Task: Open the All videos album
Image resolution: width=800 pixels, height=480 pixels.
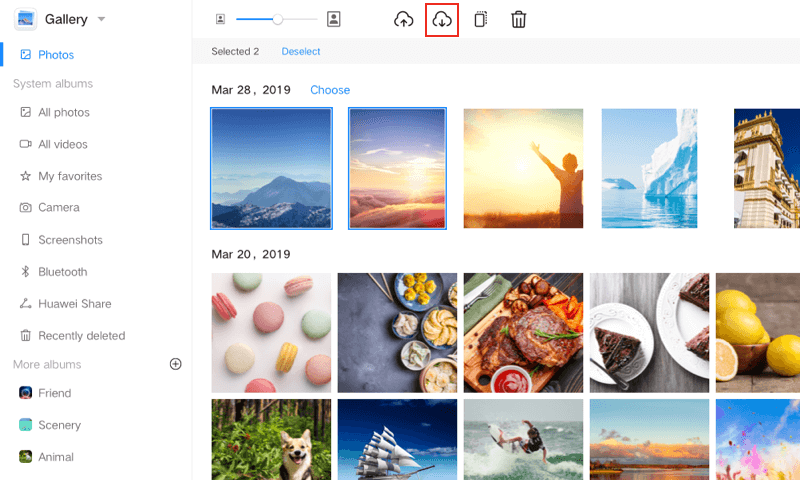Action: pyautogui.click(x=62, y=144)
